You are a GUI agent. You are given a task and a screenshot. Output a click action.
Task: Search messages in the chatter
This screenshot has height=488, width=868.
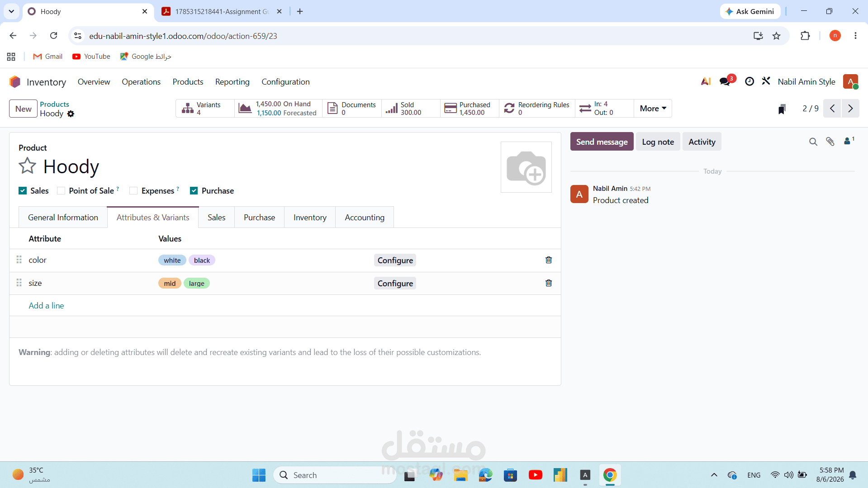tap(813, 142)
